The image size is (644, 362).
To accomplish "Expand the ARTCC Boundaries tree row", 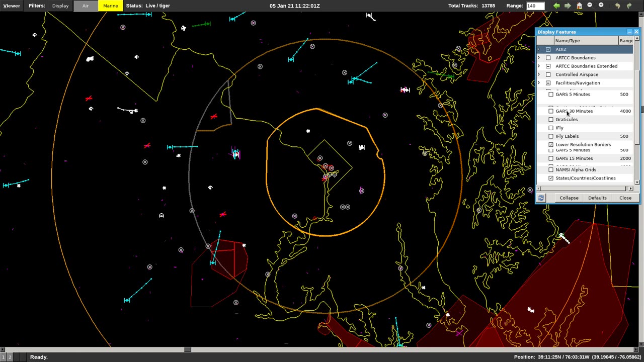I will pos(539,58).
